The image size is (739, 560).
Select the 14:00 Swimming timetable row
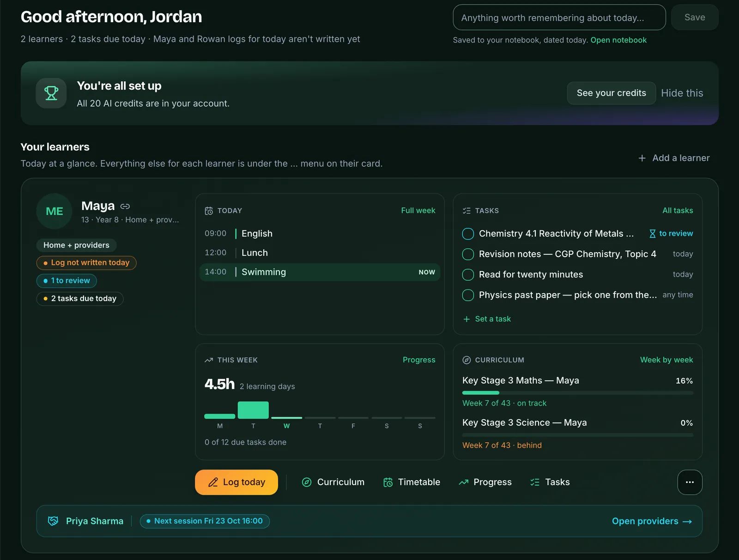coord(320,272)
